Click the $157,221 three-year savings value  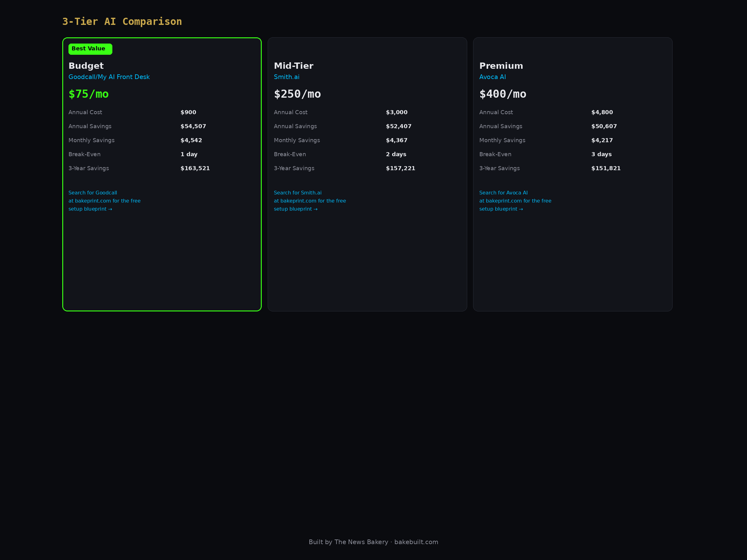tap(401, 168)
